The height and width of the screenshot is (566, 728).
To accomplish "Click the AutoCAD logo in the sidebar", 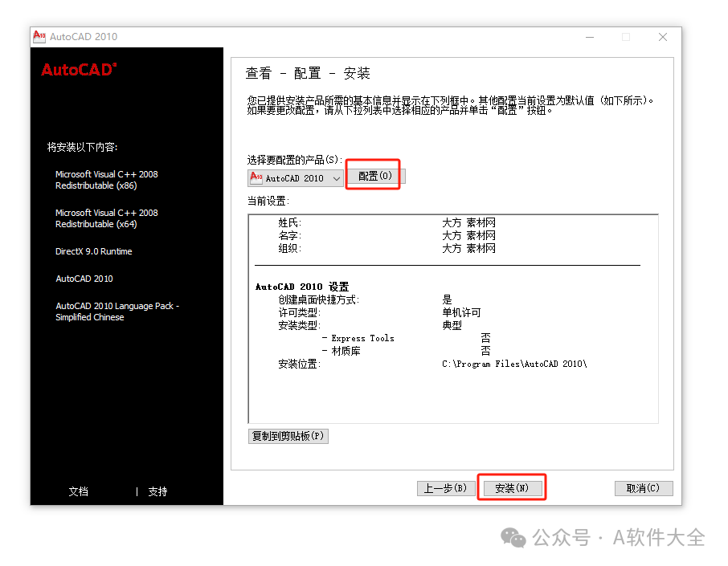I will [x=79, y=70].
